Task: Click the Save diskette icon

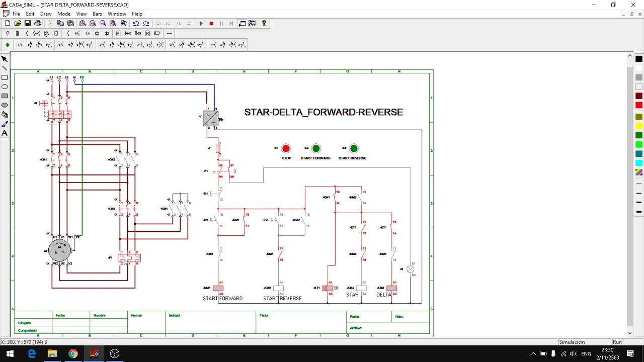Action: [28, 24]
